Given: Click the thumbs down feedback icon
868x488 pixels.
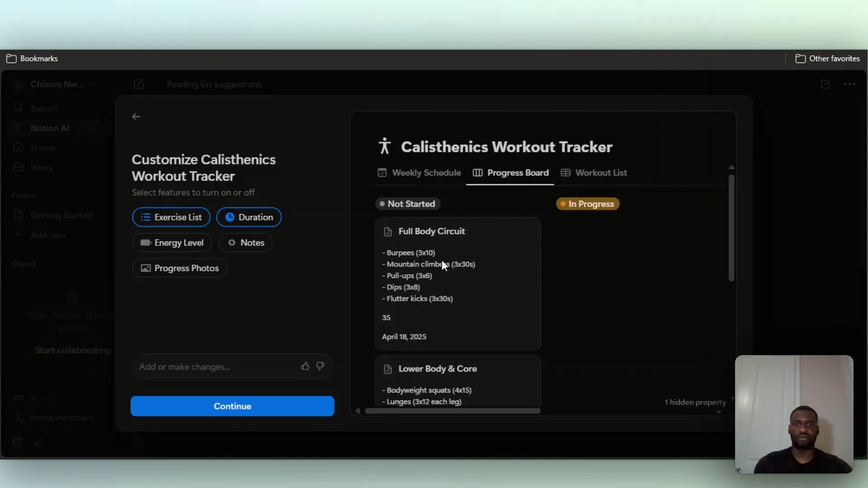Looking at the screenshot, I should click(321, 366).
